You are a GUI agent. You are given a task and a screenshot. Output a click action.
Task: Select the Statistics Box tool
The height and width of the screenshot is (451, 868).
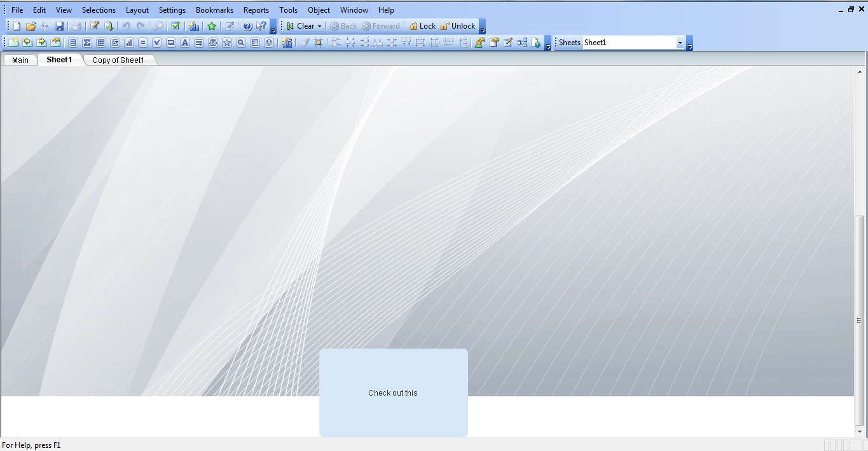87,42
